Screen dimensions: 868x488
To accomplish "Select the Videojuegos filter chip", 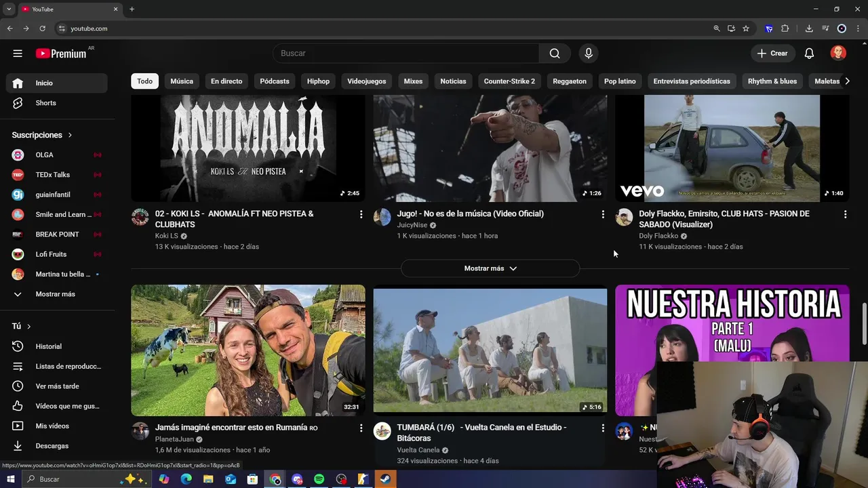I will pos(367,81).
